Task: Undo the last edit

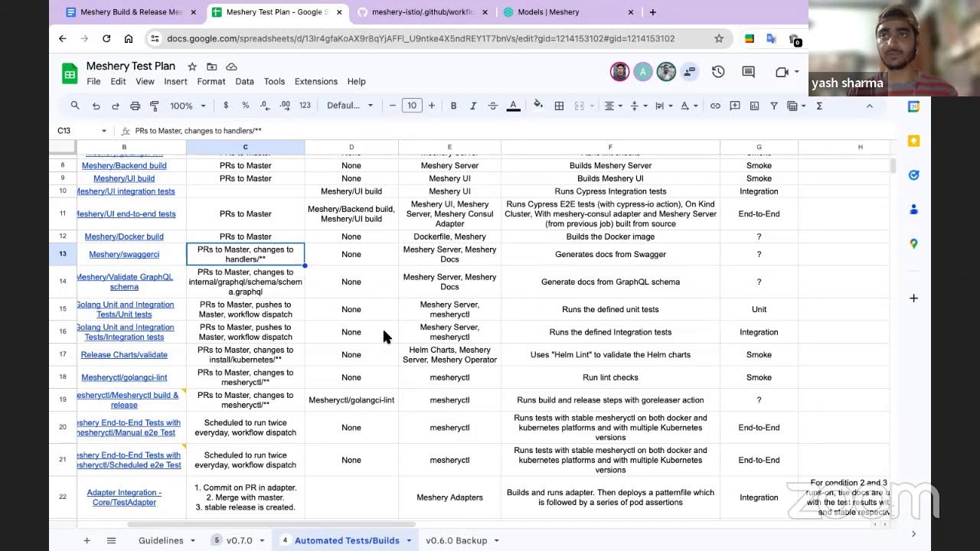Action: [96, 106]
